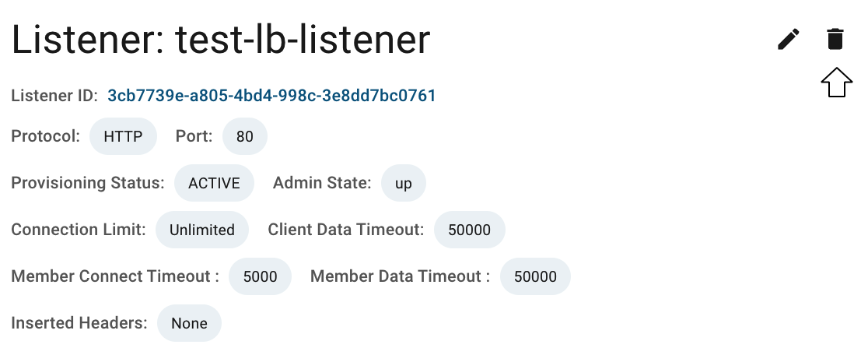
Task: Click the Admin State label
Action: click(x=322, y=183)
